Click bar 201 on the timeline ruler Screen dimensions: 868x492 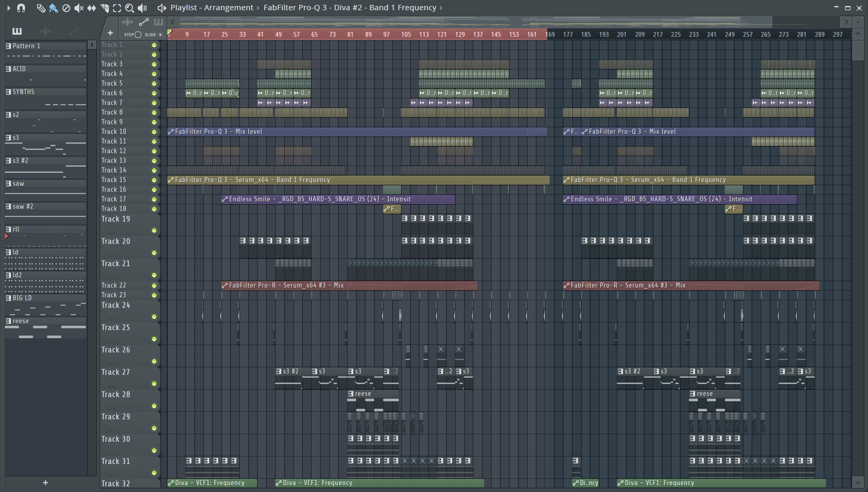pos(621,34)
